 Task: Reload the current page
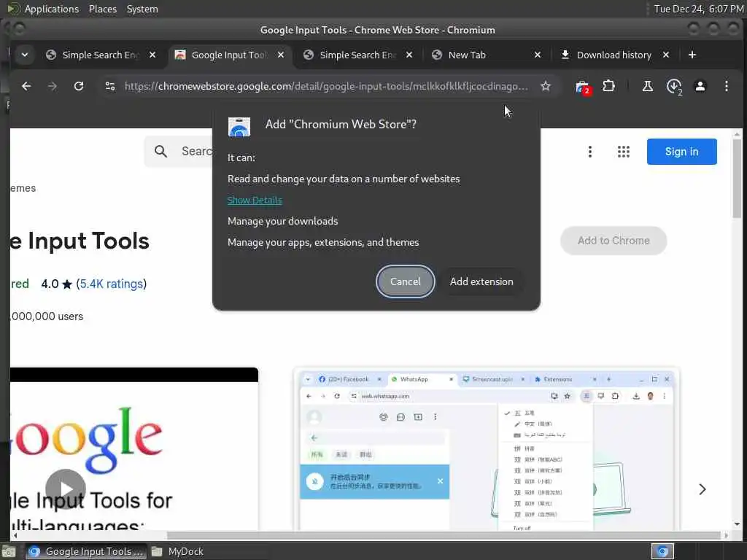[79, 86]
